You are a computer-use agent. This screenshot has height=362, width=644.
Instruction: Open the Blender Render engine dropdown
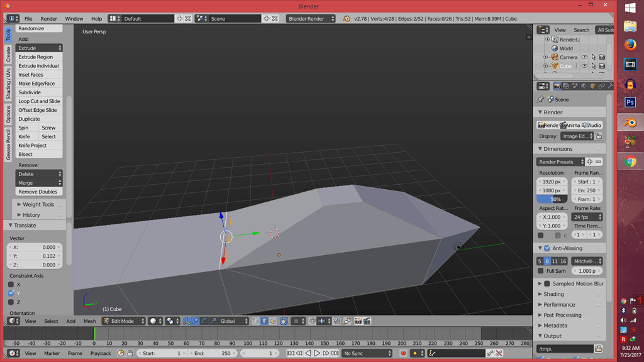[311, 19]
